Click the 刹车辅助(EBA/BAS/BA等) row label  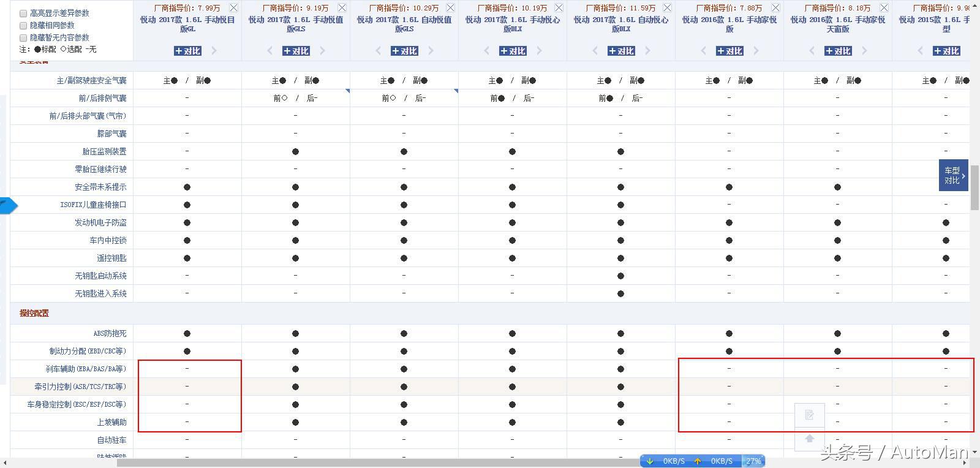86,369
